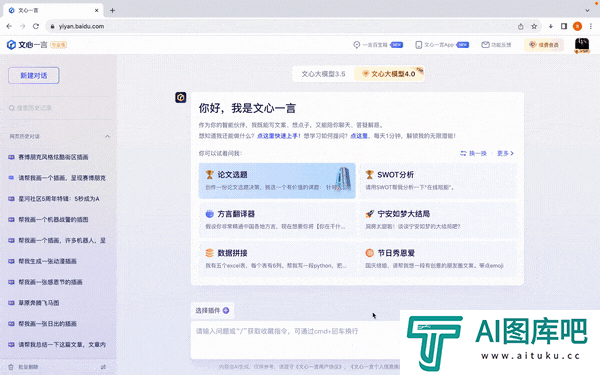Bookmark this page with the star icon
The width and height of the screenshot is (600, 375).
534,26
